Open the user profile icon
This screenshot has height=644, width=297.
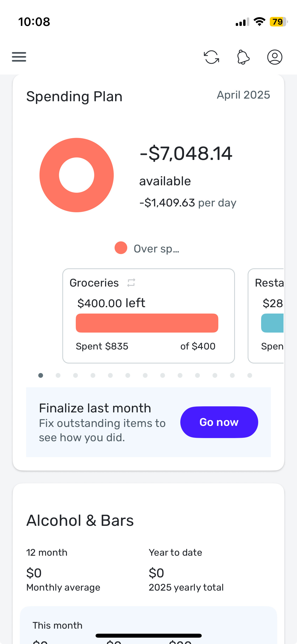click(x=275, y=57)
